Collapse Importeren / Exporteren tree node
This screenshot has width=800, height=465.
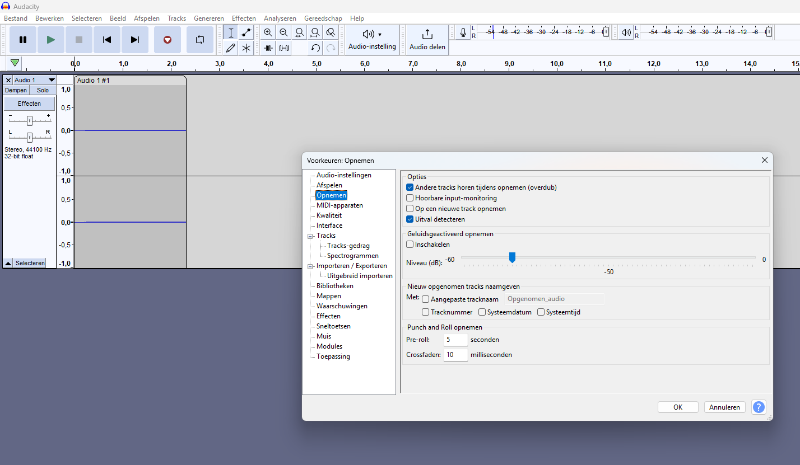coord(310,266)
